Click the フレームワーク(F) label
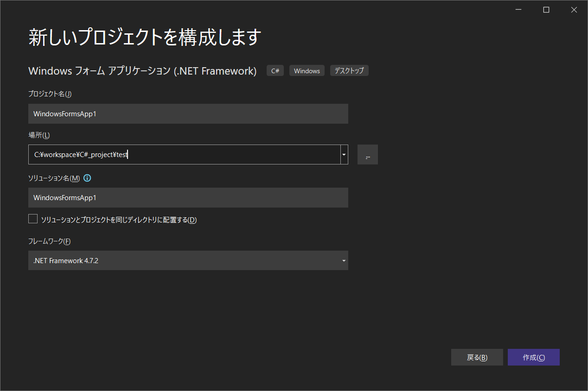 click(x=50, y=241)
